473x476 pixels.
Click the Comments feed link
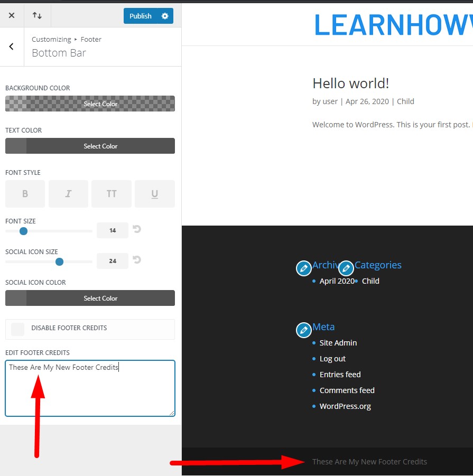click(x=347, y=390)
